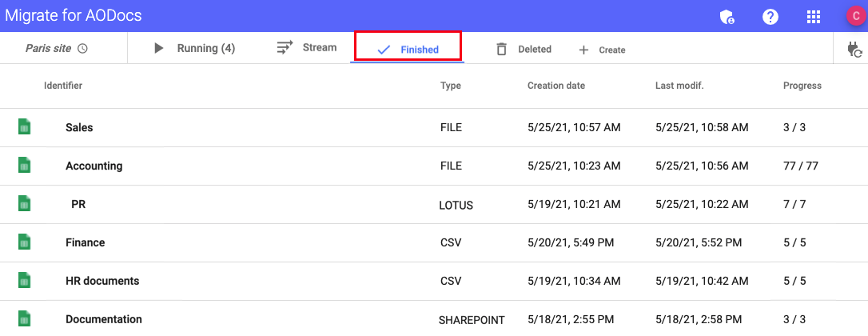Screen dimensions: 868x336
Task: Click the Migrate for AODocs title
Action: (x=73, y=15)
